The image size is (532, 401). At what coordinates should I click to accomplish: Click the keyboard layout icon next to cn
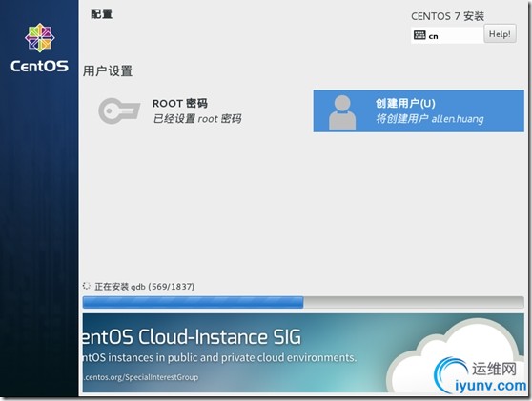click(419, 35)
